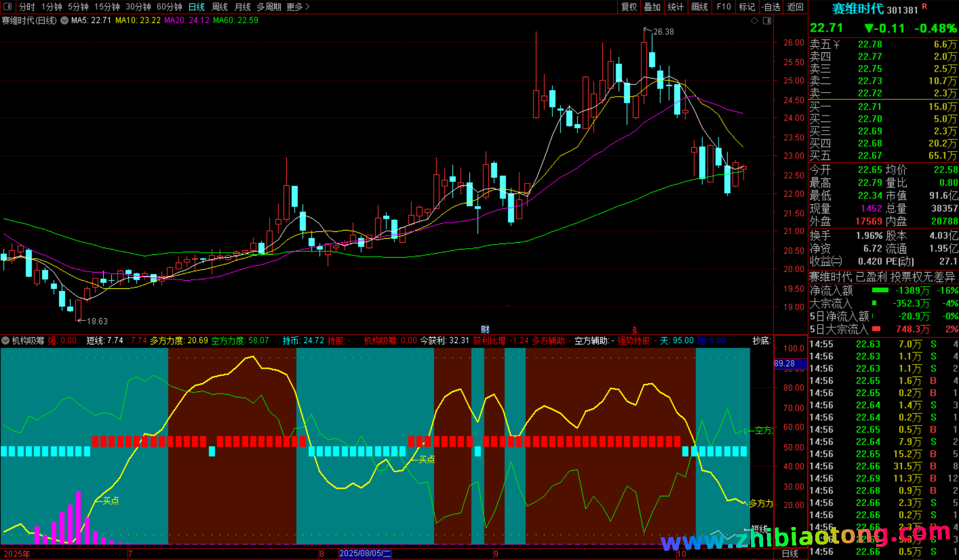The height and width of the screenshot is (560, 959).
Task: Click the 返回 back button
Action: (795, 7)
